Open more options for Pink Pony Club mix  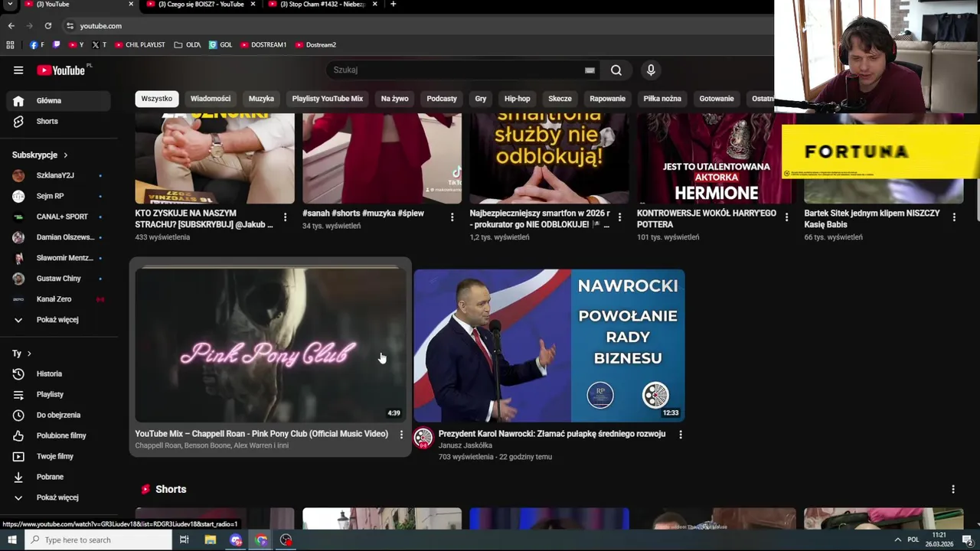(401, 435)
